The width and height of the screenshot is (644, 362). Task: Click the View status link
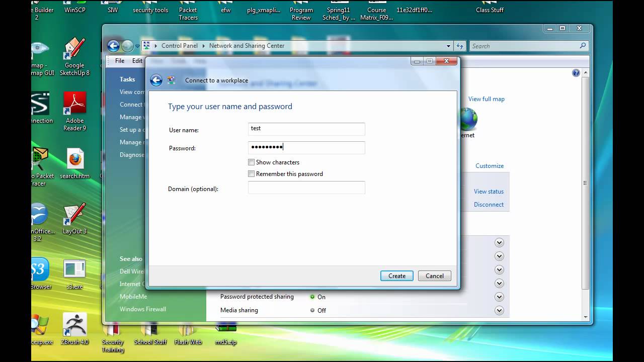(489, 192)
